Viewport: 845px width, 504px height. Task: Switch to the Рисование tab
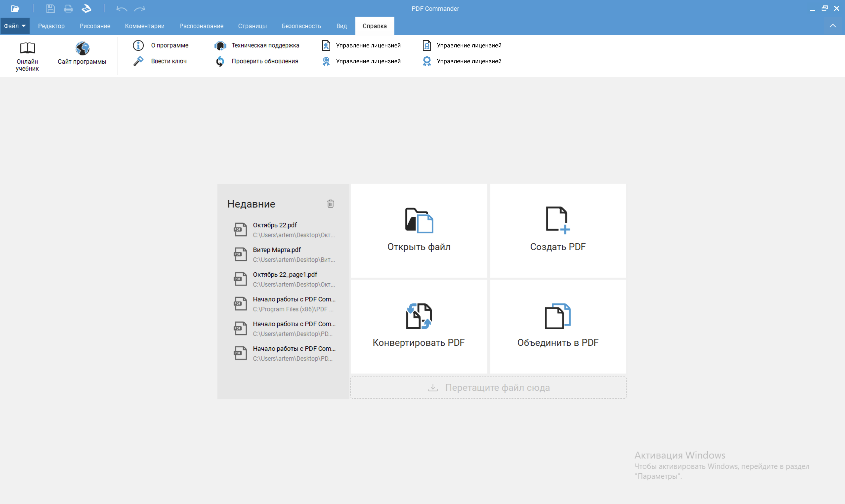tap(95, 26)
